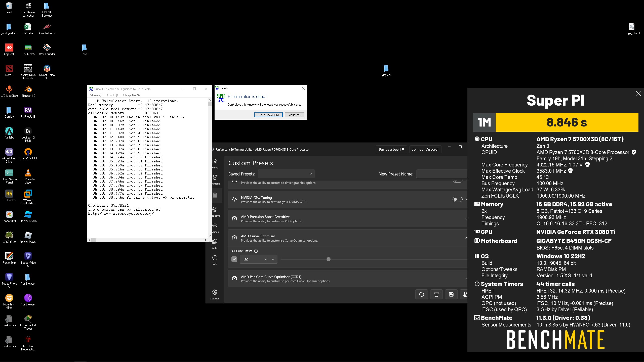Click the NVIDIA GPU Tuning pulse icon
644x362 pixels.
click(234, 200)
